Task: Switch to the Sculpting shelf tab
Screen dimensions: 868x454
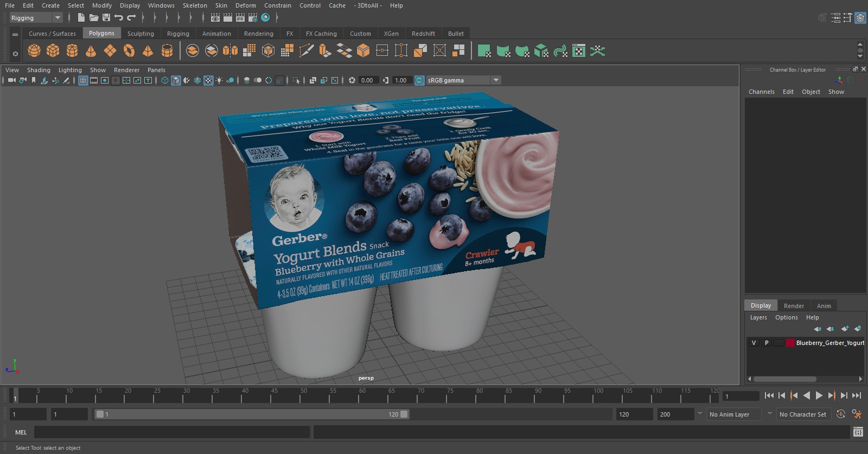Action: click(141, 34)
